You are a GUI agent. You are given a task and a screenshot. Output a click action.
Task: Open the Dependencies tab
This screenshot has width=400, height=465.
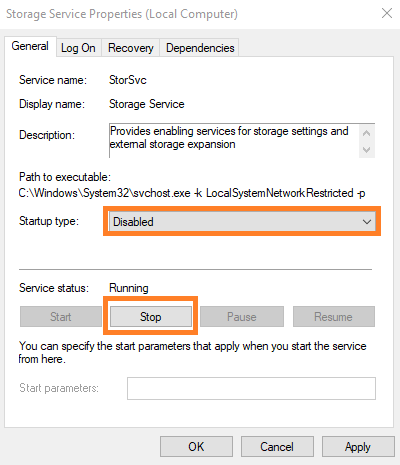[200, 48]
